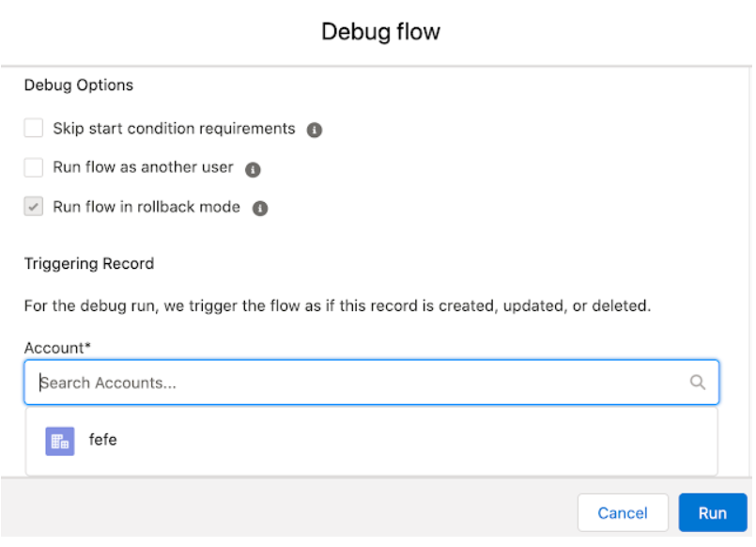Select the fefe account from the suggestions

click(372, 441)
